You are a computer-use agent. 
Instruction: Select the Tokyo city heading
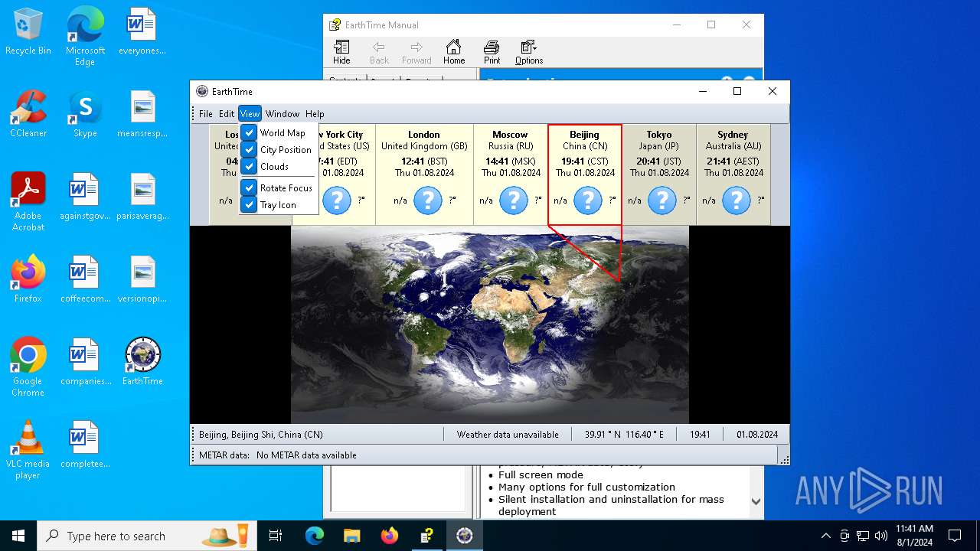click(x=658, y=134)
